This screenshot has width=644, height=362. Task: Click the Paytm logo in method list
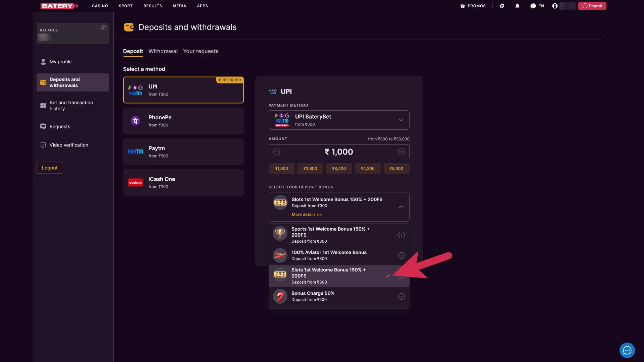pyautogui.click(x=135, y=152)
